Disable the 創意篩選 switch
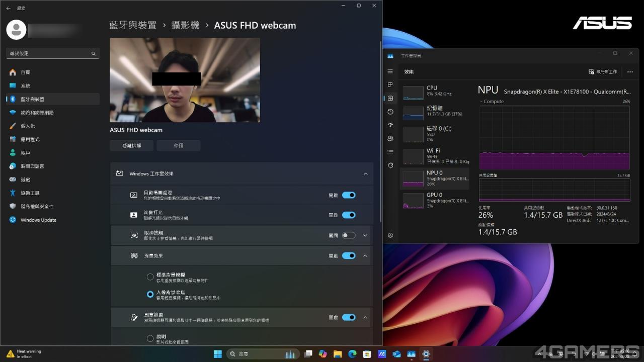 coord(349,317)
